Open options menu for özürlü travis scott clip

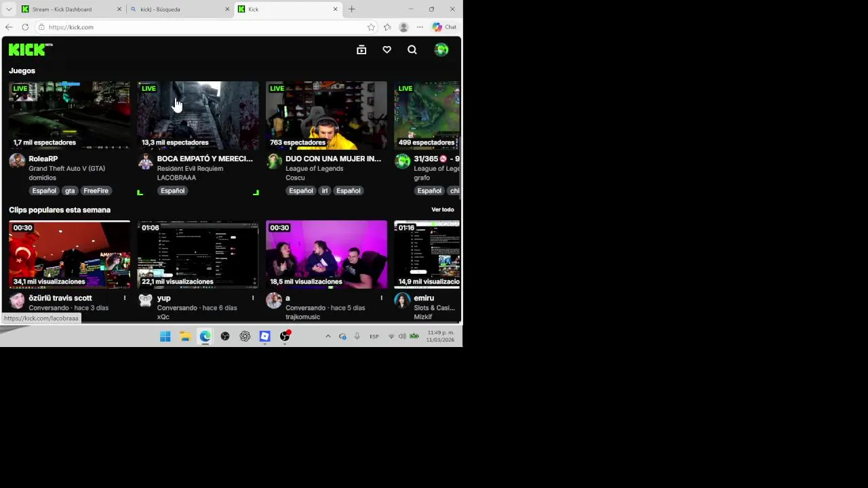[x=125, y=298]
